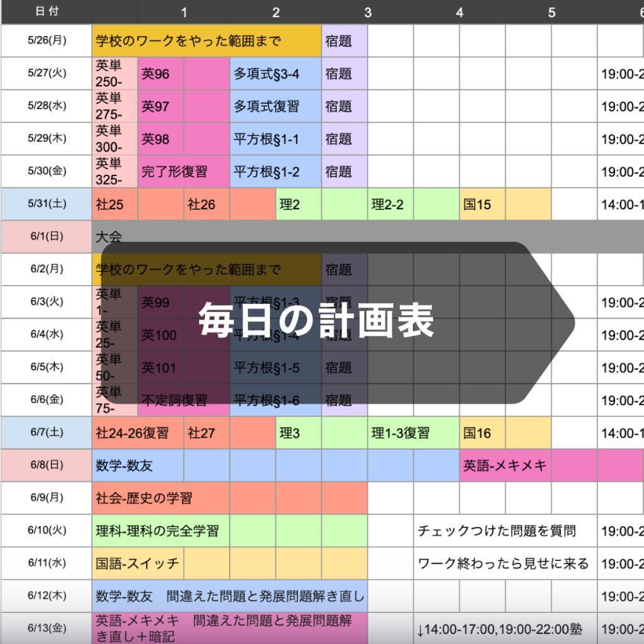Image resolution: width=644 pixels, height=644 pixels.
Task: Select the 社24-26復習 cell
Action: [138, 433]
